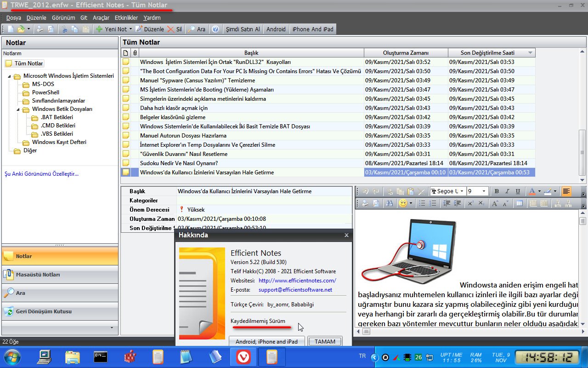This screenshot has height=368, width=588.
Task: Open the Ara navigation panel
Action: coord(60,293)
